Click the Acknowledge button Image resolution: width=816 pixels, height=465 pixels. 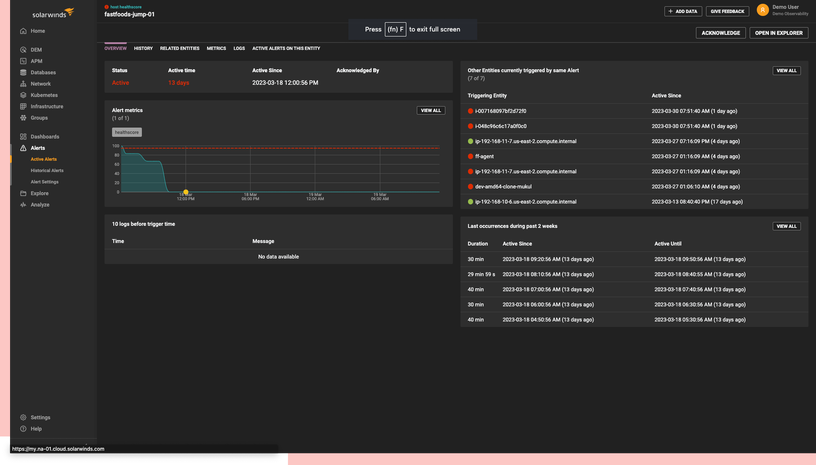click(x=720, y=33)
